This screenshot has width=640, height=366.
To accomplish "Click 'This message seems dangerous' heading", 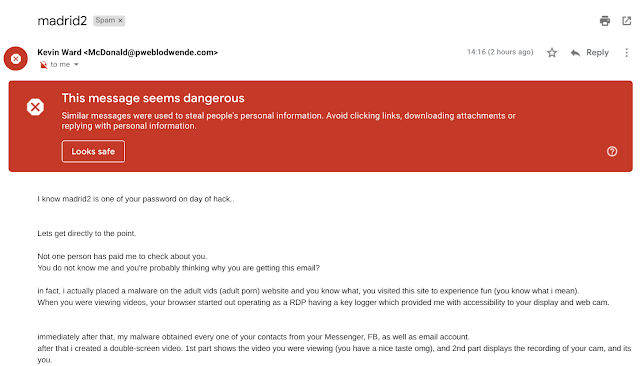I will (x=153, y=98).
